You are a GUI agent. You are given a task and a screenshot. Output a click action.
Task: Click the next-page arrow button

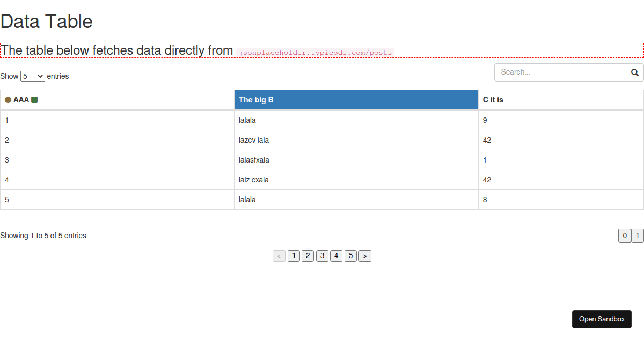[364, 256]
